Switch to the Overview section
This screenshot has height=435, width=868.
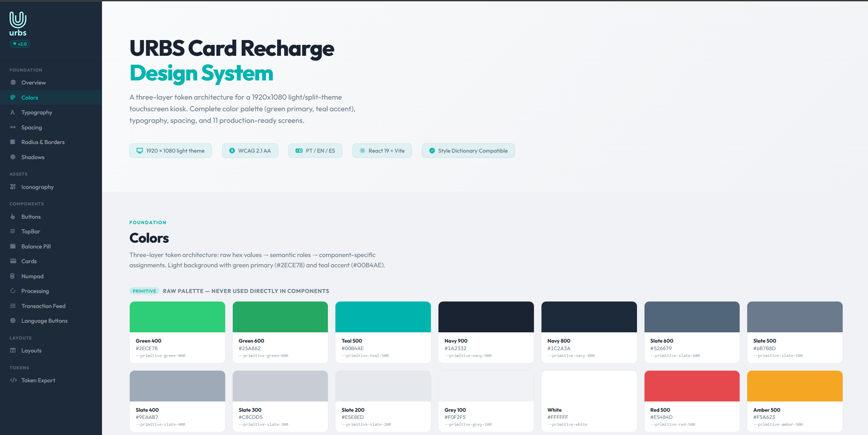pyautogui.click(x=34, y=82)
